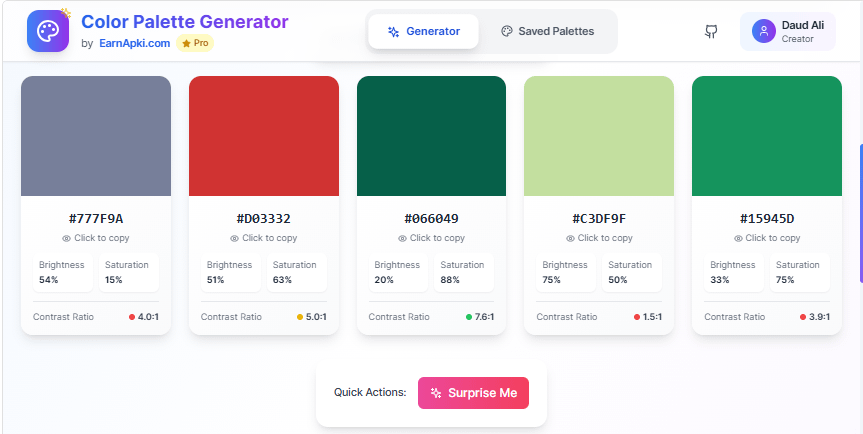The width and height of the screenshot is (863, 434).
Task: Click Brightness 20% box on #066049 card
Action: (x=398, y=272)
